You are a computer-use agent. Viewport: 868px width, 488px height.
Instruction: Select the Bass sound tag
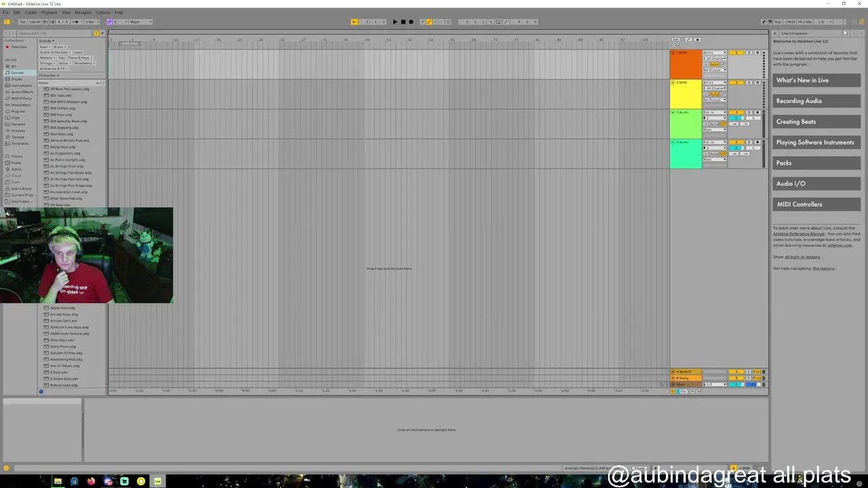tap(45, 47)
